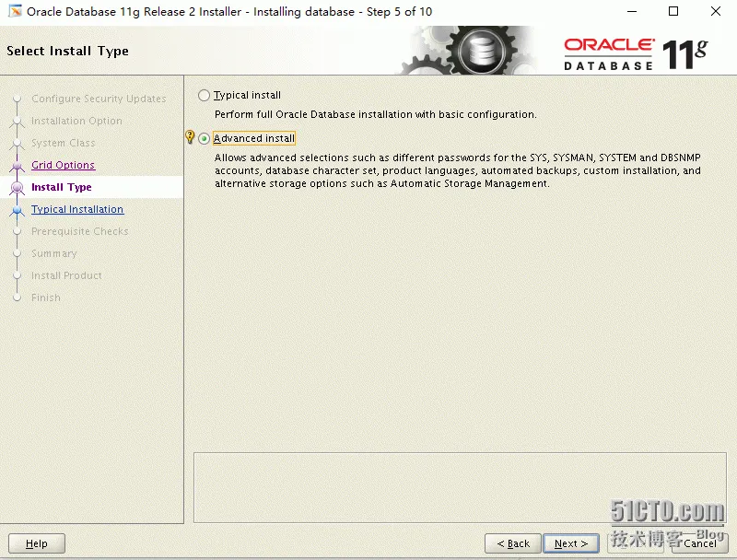Click the Finish step
The image size is (737, 560).
(45, 297)
